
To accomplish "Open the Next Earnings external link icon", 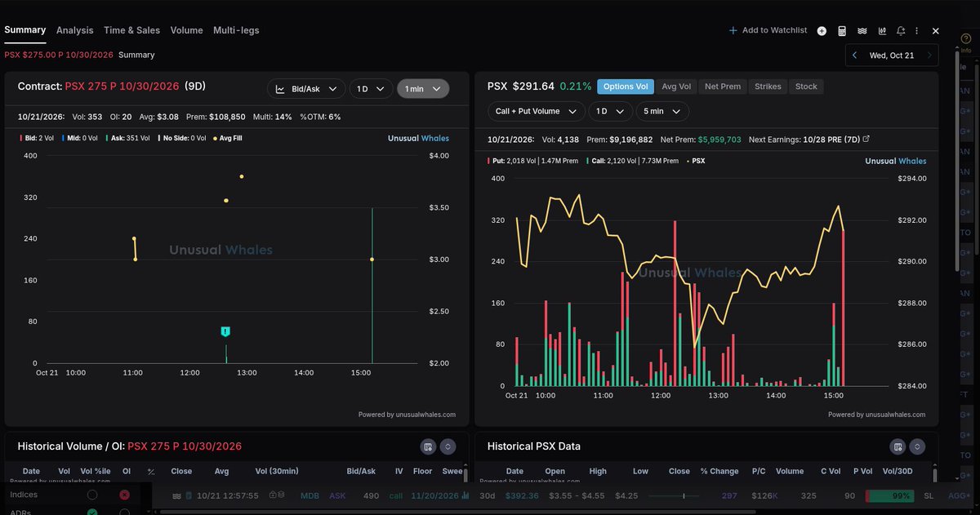I will tap(866, 140).
